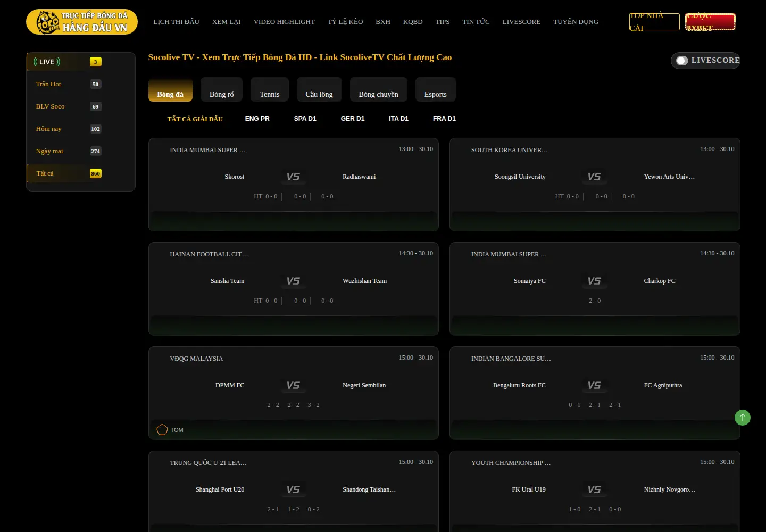Viewport: 766px width, 532px height.
Task: Click the VS badge in DPMM FC match
Action: coord(293,385)
